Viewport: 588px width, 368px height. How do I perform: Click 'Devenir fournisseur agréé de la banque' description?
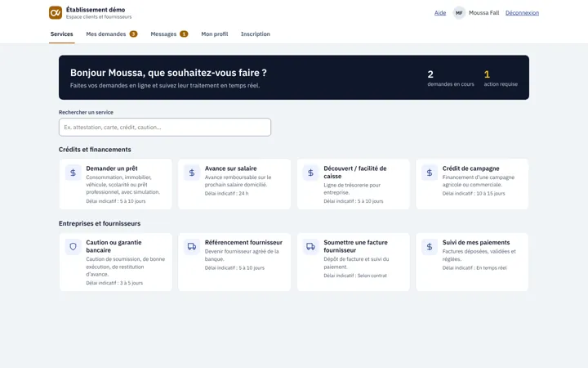pos(242,255)
